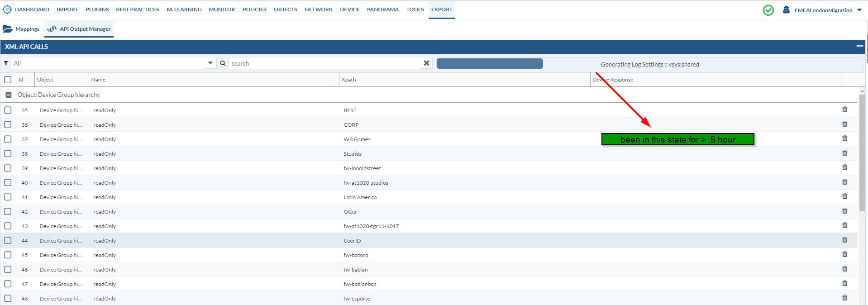Collapse the XML-API CALLS panel with the minus icon
Screen dimensions: 868x305
point(859,46)
